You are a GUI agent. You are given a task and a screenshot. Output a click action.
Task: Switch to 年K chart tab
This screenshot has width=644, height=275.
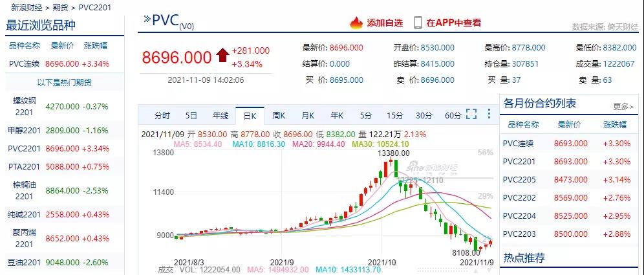(337, 116)
